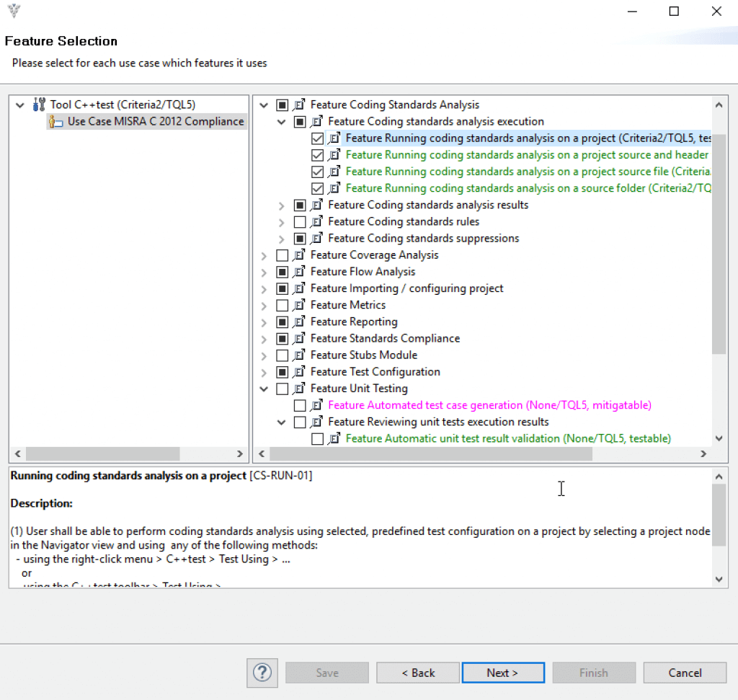Image resolution: width=738 pixels, height=700 pixels.
Task: Expand the Feature Reporting node
Action: click(x=264, y=322)
